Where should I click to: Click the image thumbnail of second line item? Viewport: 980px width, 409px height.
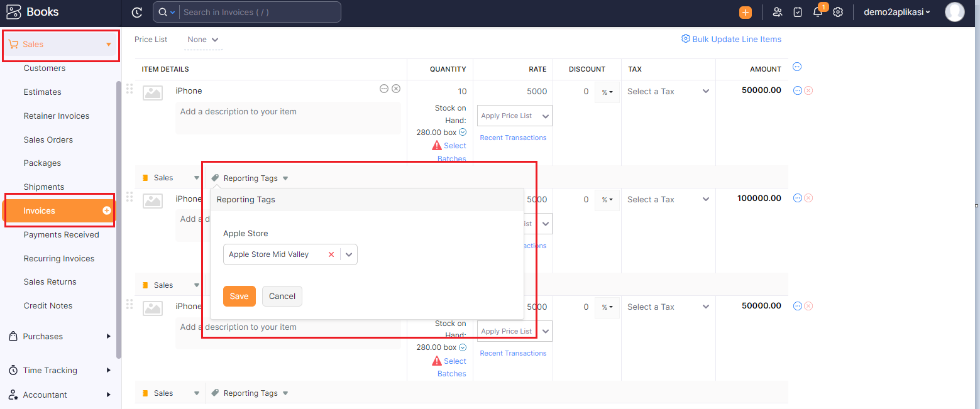(153, 201)
